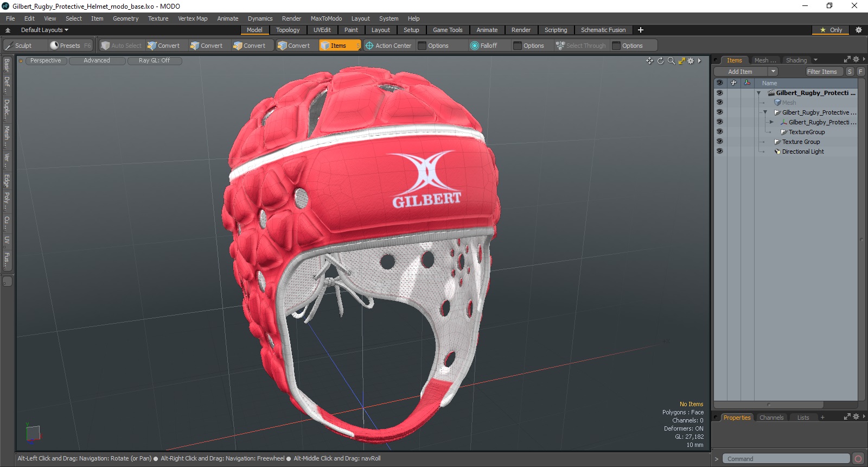
Task: Click the Properties panel expand arrows icon
Action: (847, 416)
